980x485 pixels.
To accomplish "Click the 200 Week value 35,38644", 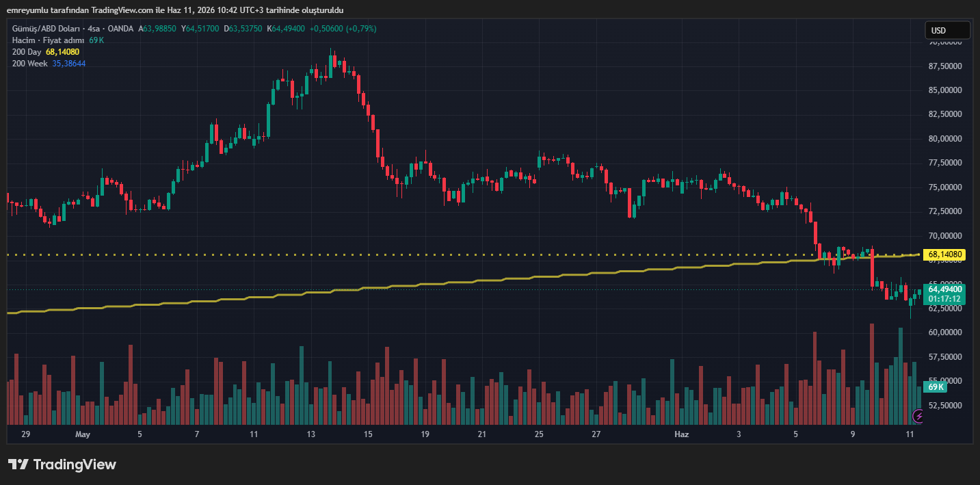I will [x=69, y=64].
